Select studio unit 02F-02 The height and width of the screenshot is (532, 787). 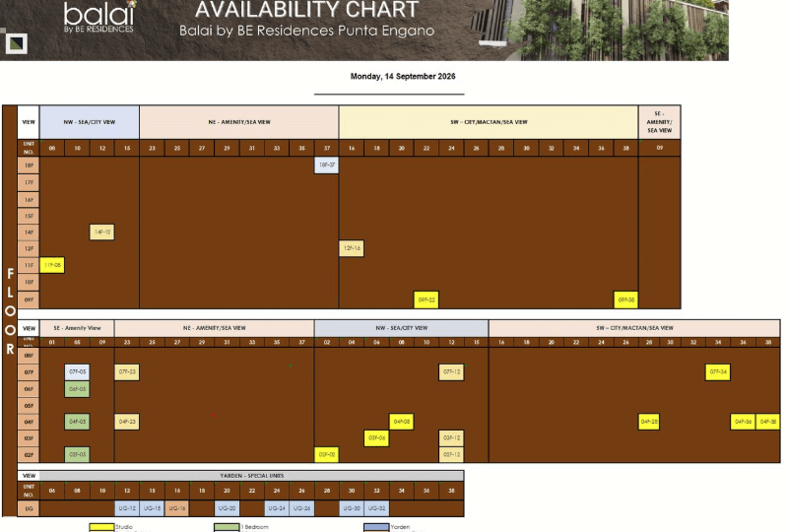pos(327,455)
